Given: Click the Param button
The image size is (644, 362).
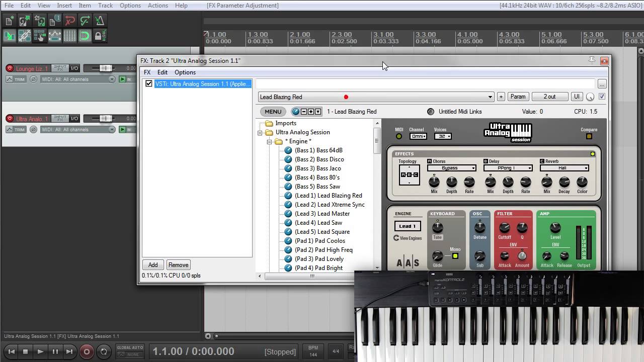Looking at the screenshot, I should point(518,97).
